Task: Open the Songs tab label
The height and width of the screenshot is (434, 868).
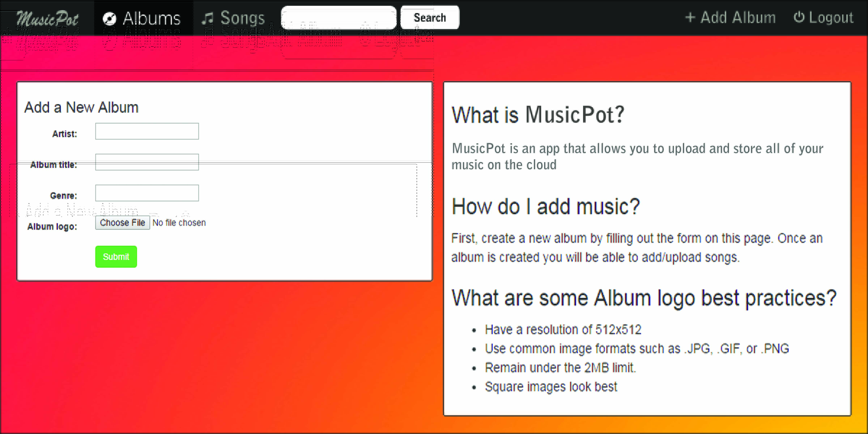Action: [243, 18]
